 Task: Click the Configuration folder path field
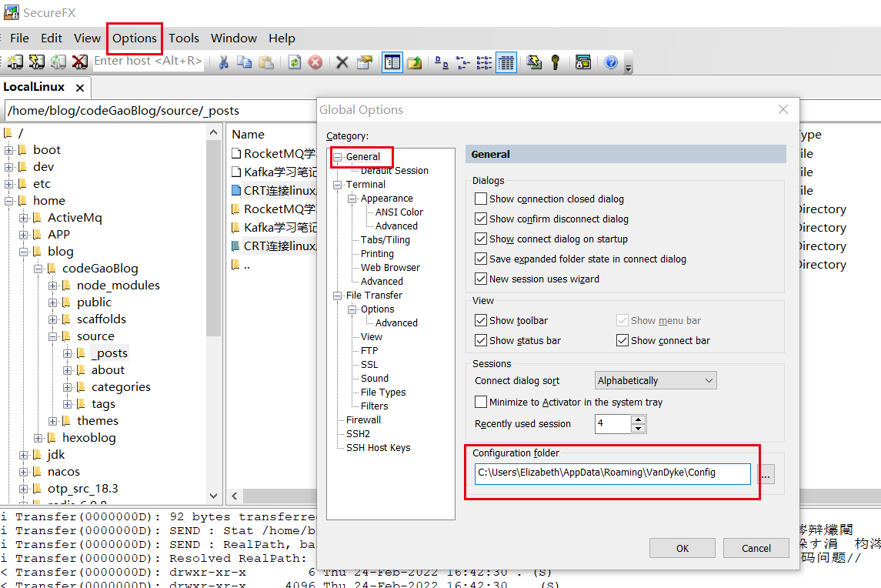click(x=612, y=473)
